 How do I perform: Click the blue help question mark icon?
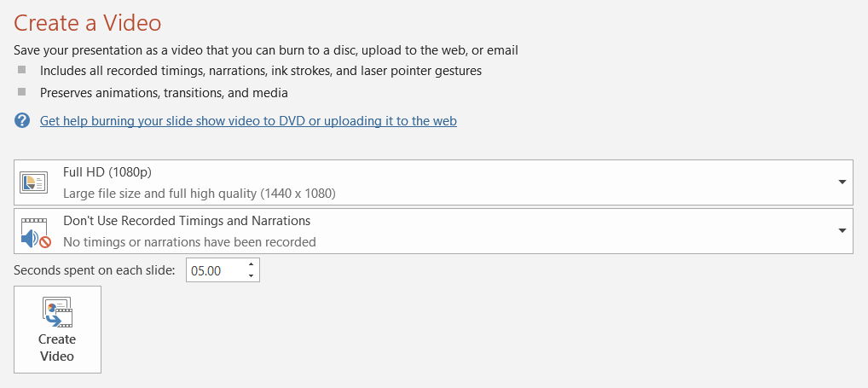22,120
